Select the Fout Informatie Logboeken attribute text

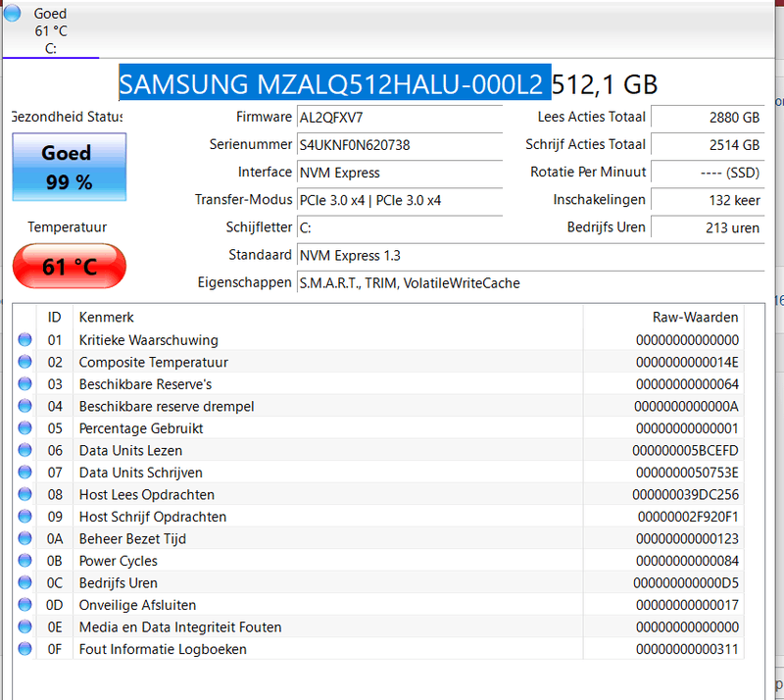[163, 649]
